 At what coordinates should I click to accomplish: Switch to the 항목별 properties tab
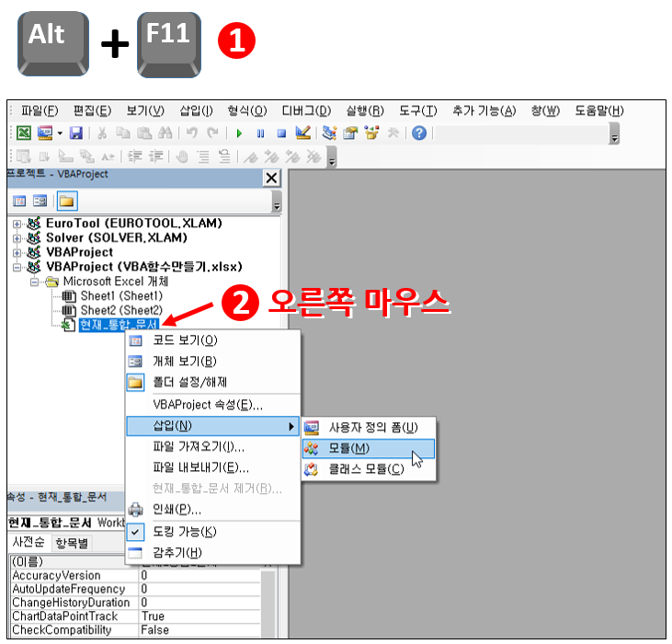coord(72,543)
